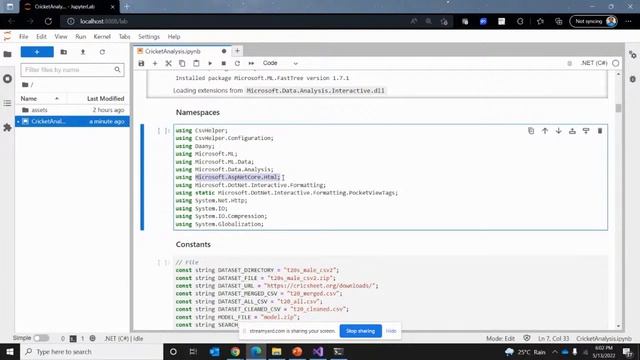
Task: Open Running Terminals and Kernels panel
Action: [7, 78]
